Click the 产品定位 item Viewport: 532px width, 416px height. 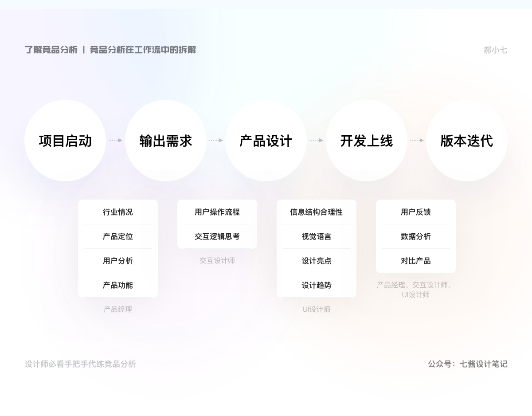pos(118,236)
